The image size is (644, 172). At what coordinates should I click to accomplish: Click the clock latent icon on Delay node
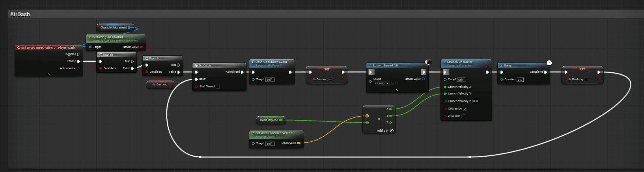[549, 63]
